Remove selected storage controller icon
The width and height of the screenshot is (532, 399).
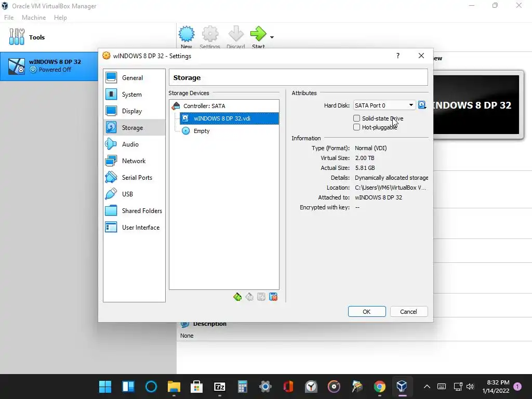pos(249,297)
